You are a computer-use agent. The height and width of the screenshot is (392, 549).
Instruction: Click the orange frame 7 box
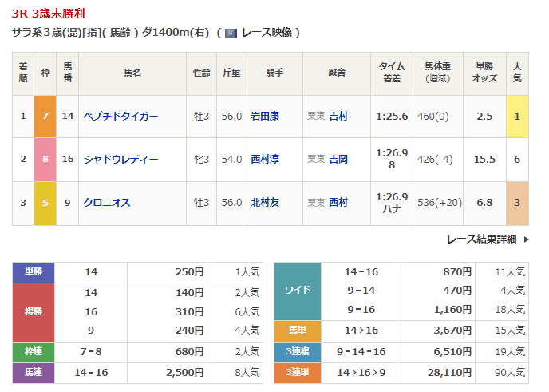click(45, 116)
